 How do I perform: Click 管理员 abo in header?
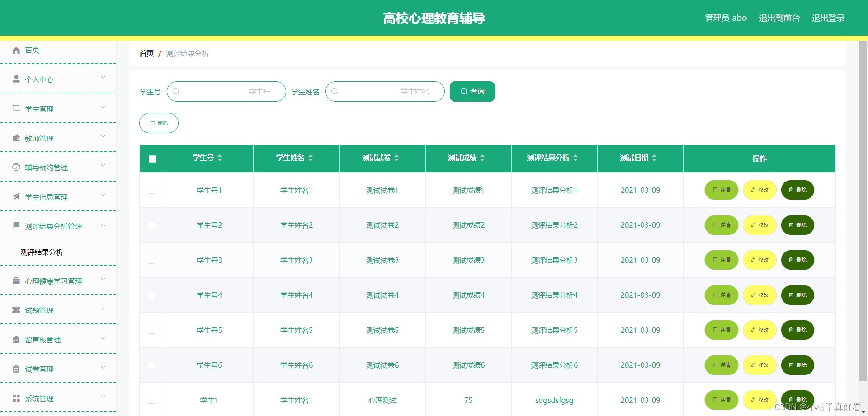726,18
